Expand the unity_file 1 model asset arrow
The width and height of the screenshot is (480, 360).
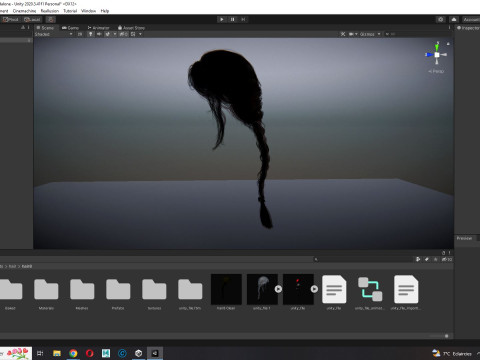pos(278,289)
